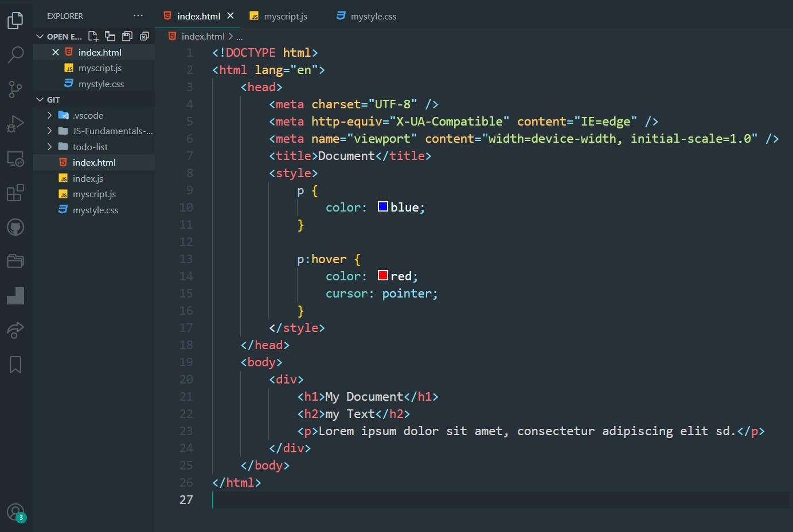The width and height of the screenshot is (793, 532).
Task: Open the Live Share view
Action: click(x=15, y=330)
